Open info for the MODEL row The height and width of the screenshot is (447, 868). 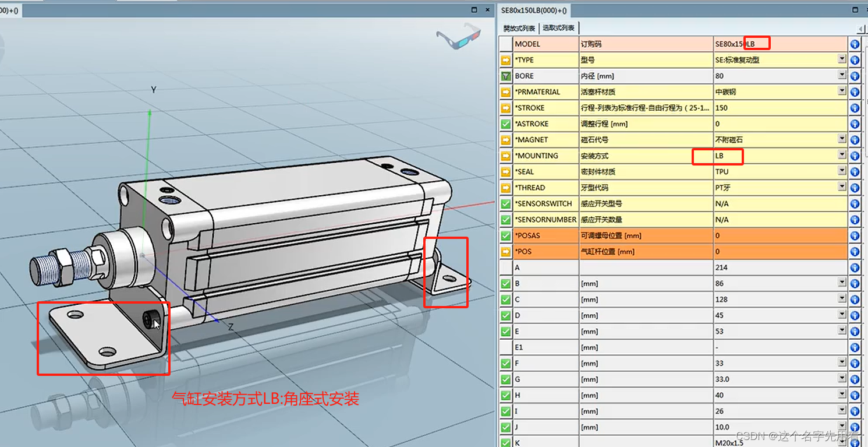pyautogui.click(x=855, y=44)
